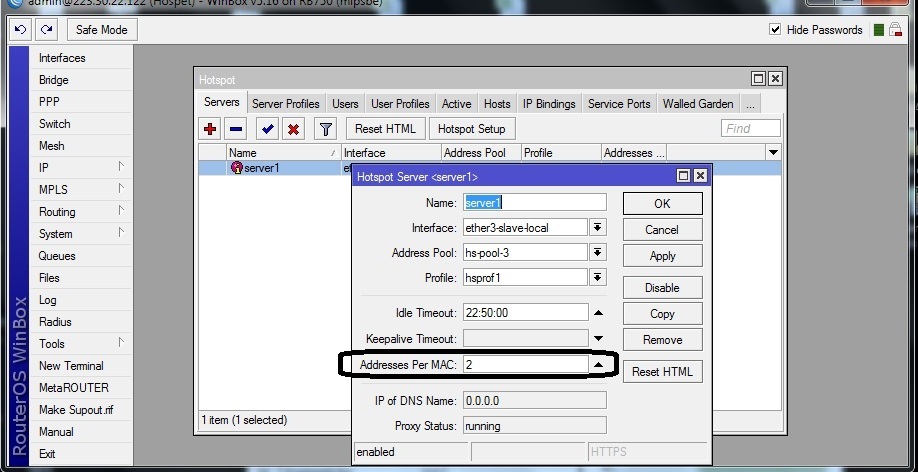This screenshot has height=472, width=918.
Task: Click the Remove button
Action: click(x=662, y=340)
